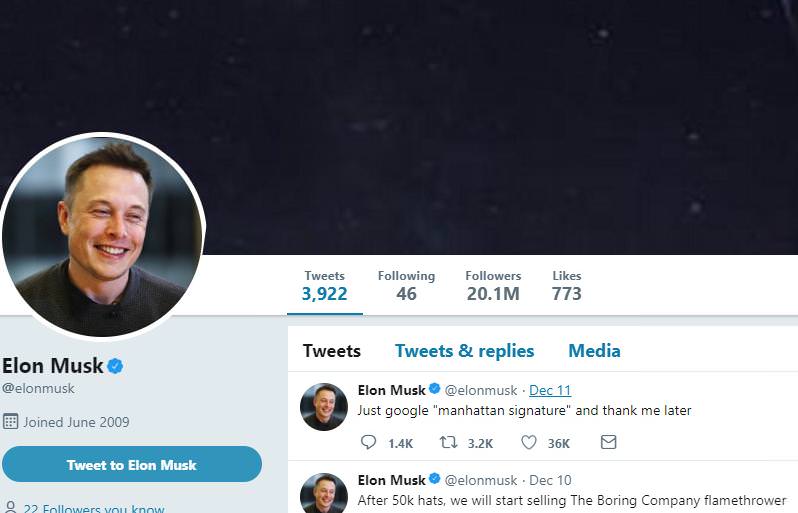Click the verified badge beside the profile name Elon Musk
The image size is (798, 513).
pyautogui.click(x=116, y=366)
